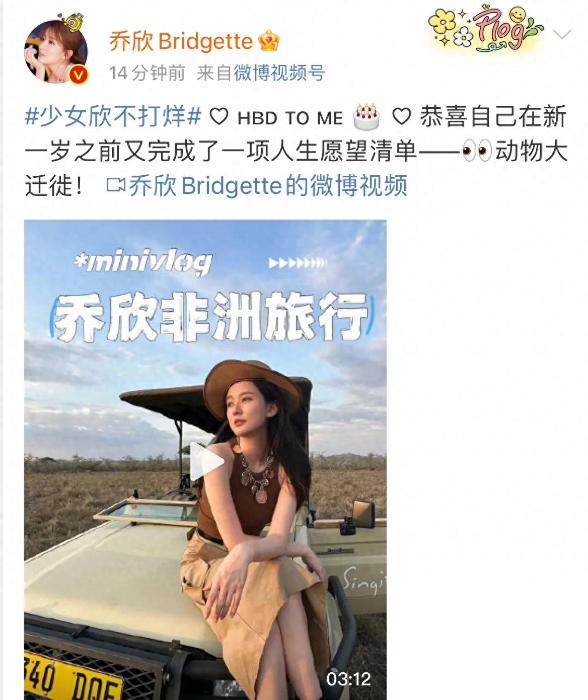Tap the crown VIP icon beside username
Screen dimensions: 588x700
(x=269, y=41)
